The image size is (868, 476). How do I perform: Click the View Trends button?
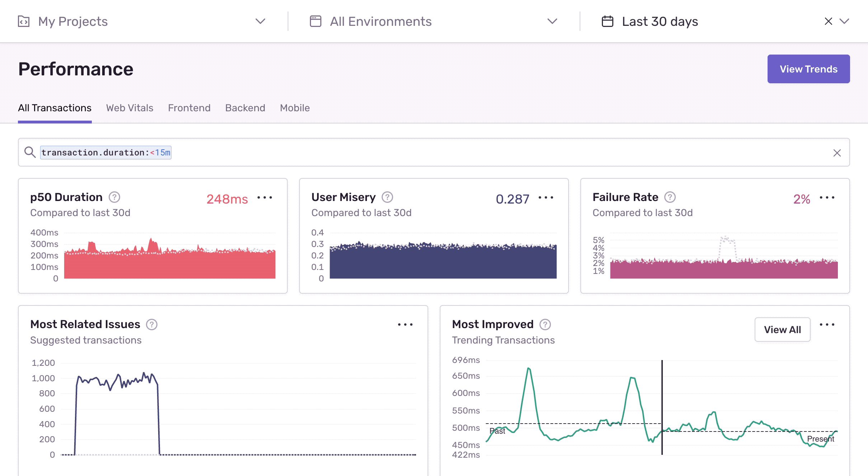coord(808,69)
